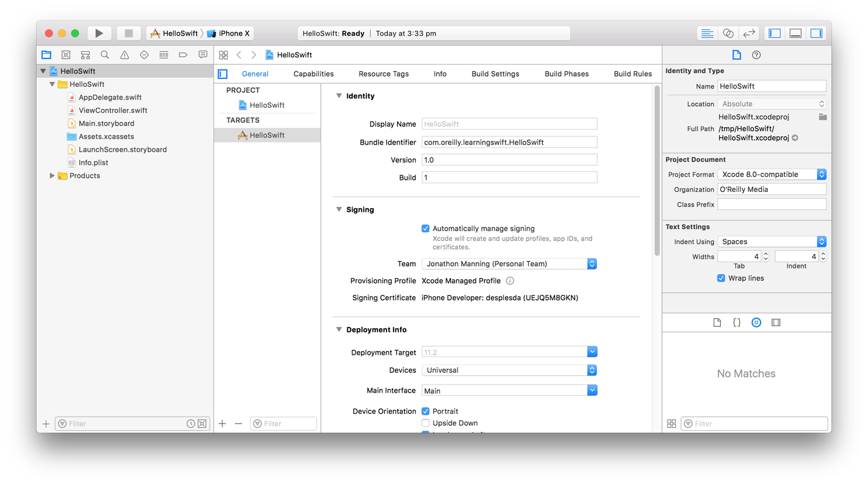868x485 pixels.
Task: Open ViewController.swift in the navigator
Action: tap(113, 110)
